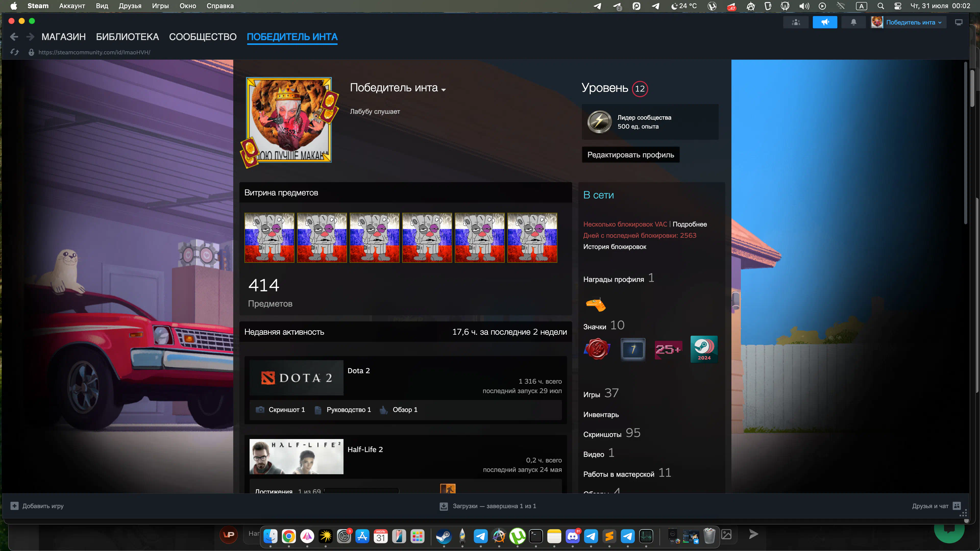The width and height of the screenshot is (980, 551).
Task: Open Steam from the Dock
Action: (x=444, y=536)
